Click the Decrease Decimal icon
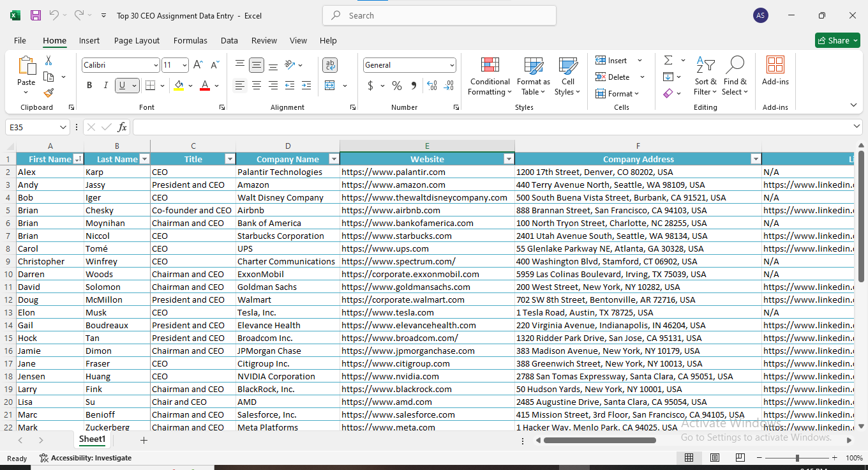The width and height of the screenshot is (868, 470). click(x=449, y=86)
